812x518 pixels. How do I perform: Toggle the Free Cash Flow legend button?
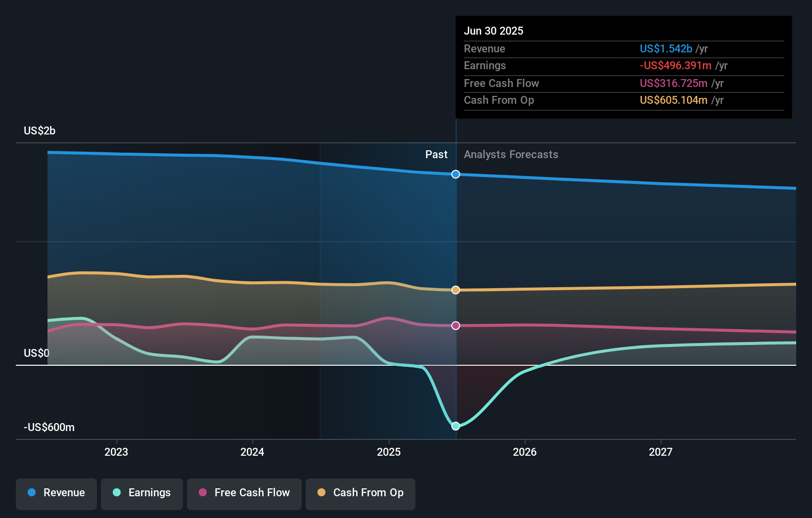[x=244, y=494]
